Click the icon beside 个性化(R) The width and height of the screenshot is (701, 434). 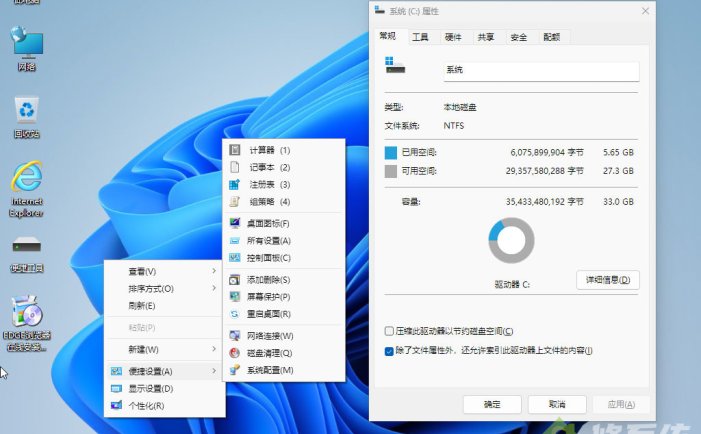[116, 405]
